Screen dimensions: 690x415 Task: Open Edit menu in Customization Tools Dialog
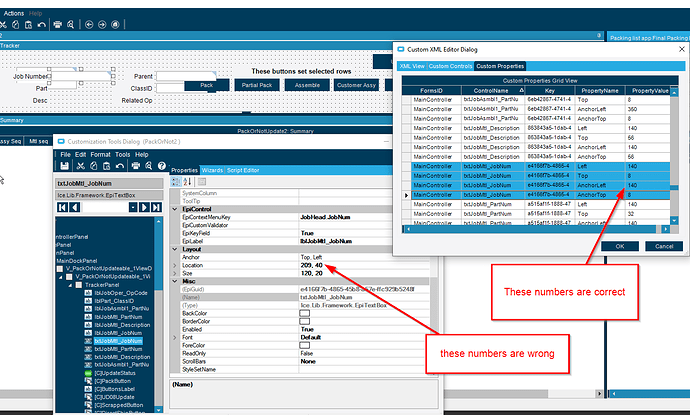80,154
